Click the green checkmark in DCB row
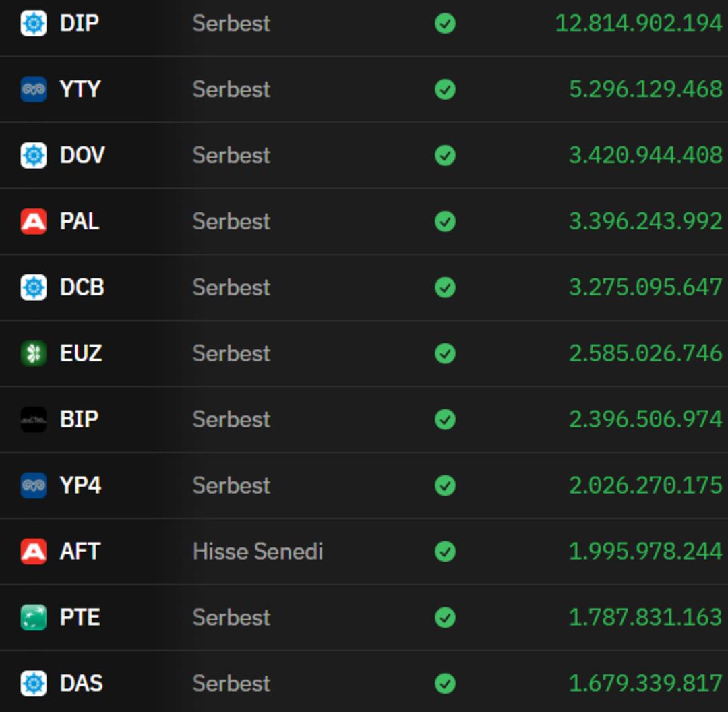Viewport: 728px width, 712px height. coord(445,288)
